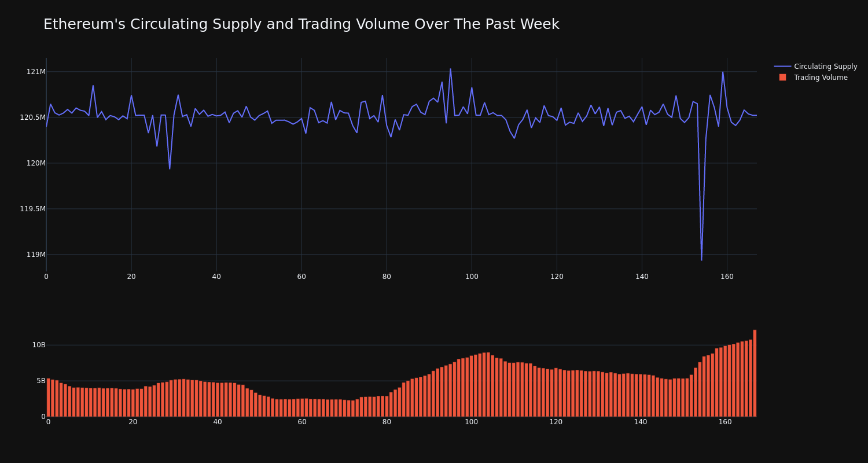Click the 120.5M y-axis label
The image size is (868, 463).
(32, 117)
